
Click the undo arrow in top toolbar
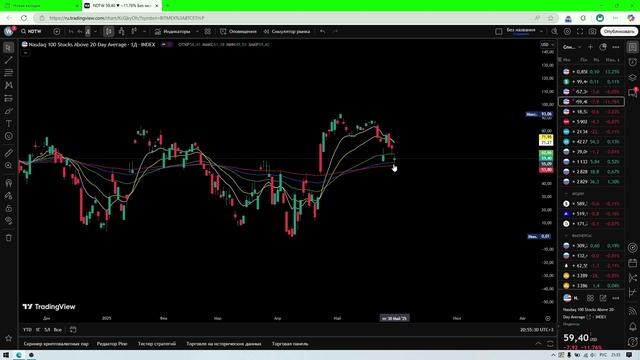[x=322, y=31]
